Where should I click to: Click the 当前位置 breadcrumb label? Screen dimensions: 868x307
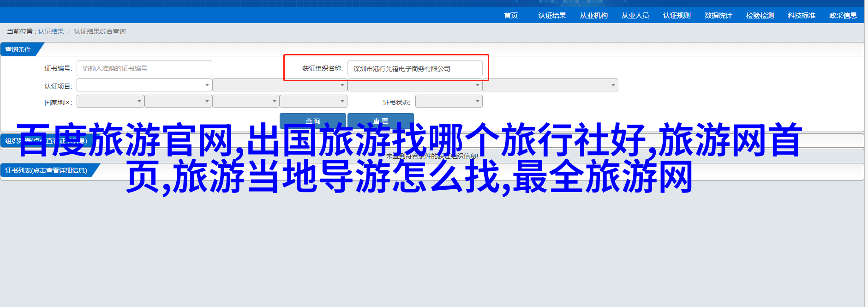(20, 31)
